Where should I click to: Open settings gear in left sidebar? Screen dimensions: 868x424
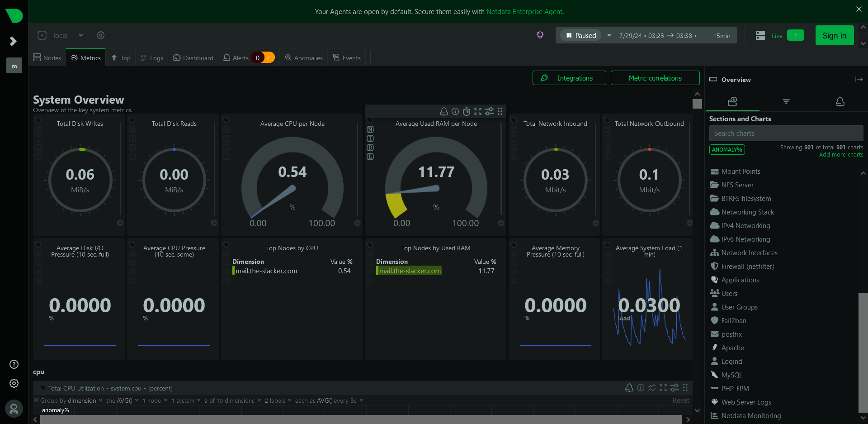tap(14, 383)
